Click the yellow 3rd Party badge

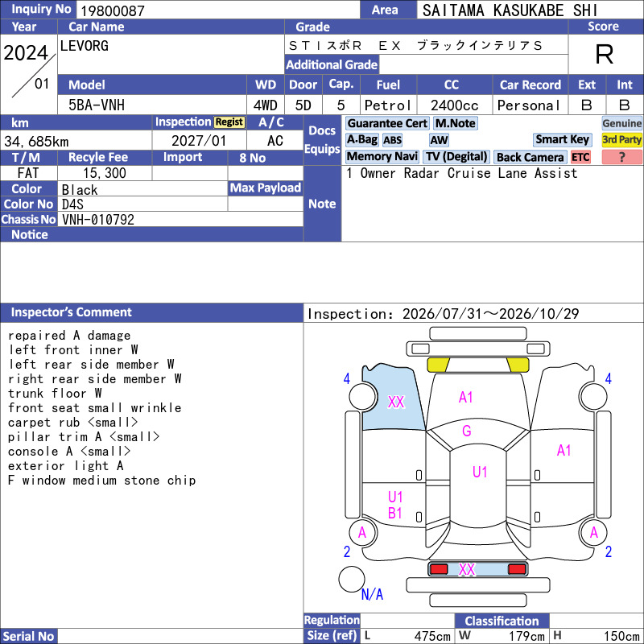point(621,139)
